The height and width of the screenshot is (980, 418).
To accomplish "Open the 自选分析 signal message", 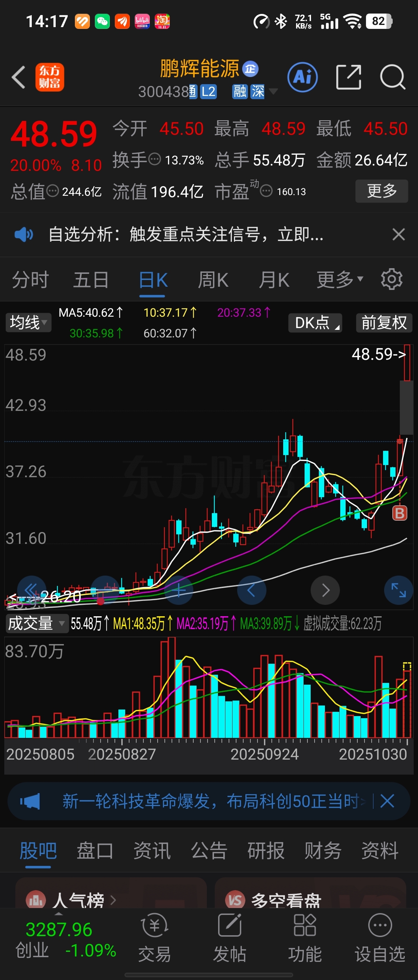I will pyautogui.click(x=186, y=234).
